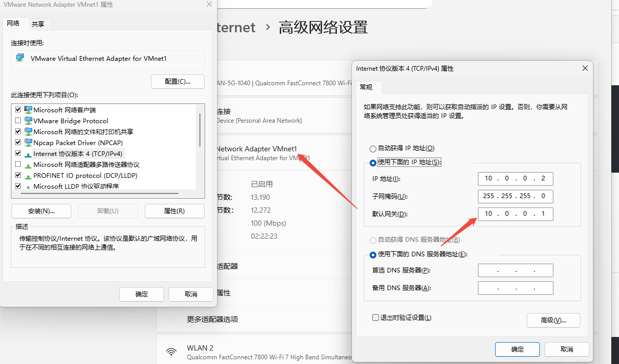619x364 pixels.
Task: Toggle Microsoft 网络的文件和打印机共享 checkbox
Action: click(18, 132)
